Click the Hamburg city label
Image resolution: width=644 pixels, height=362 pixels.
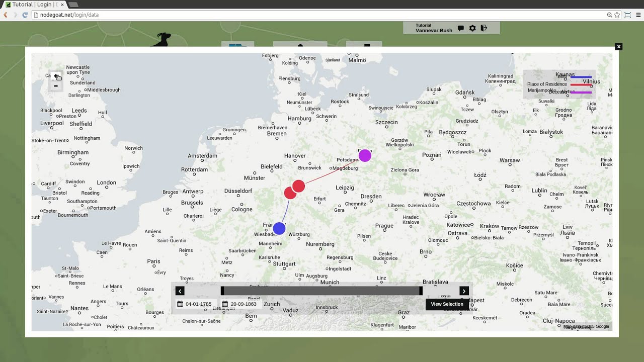(299, 119)
